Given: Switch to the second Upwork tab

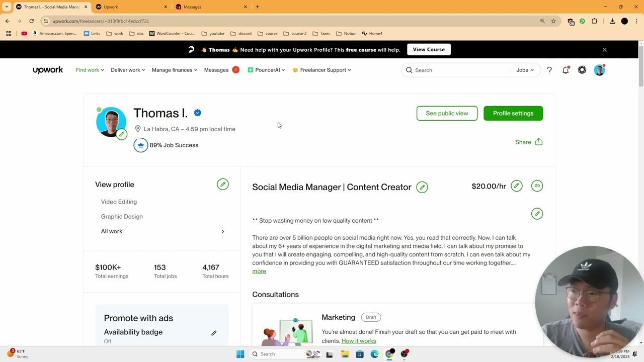Looking at the screenshot, I should point(131,7).
